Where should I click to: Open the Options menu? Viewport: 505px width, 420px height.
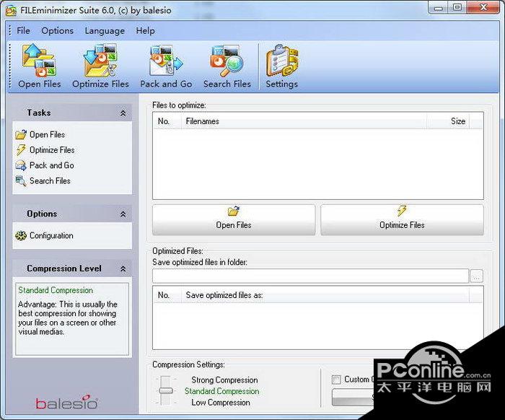[x=57, y=30]
